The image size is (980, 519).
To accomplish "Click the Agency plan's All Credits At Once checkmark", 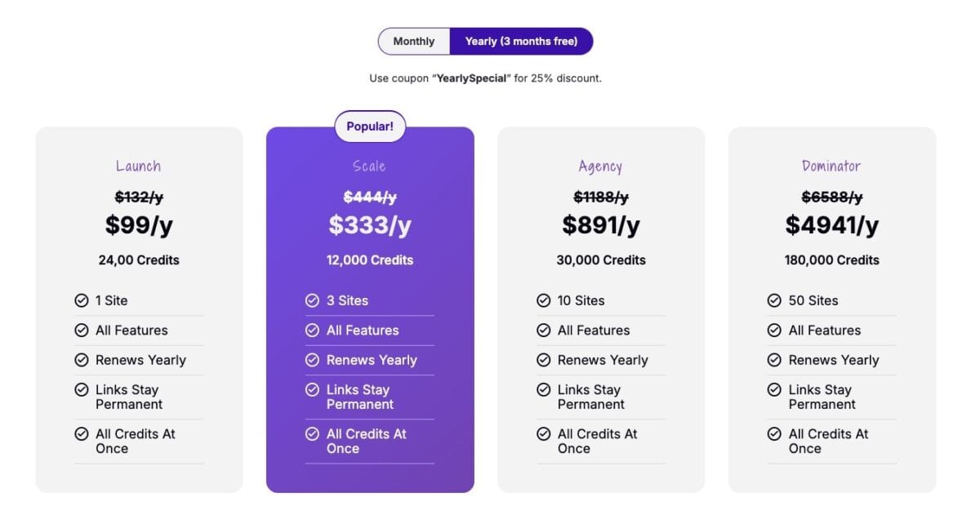I will (543, 434).
